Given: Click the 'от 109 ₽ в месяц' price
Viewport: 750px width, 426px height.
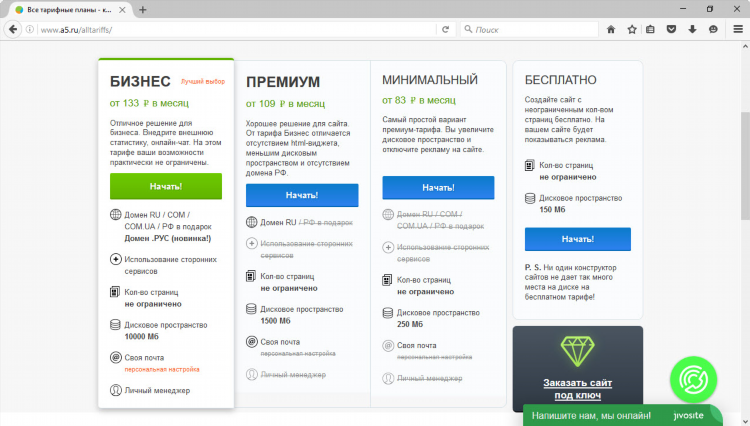Looking at the screenshot, I should pyautogui.click(x=286, y=103).
